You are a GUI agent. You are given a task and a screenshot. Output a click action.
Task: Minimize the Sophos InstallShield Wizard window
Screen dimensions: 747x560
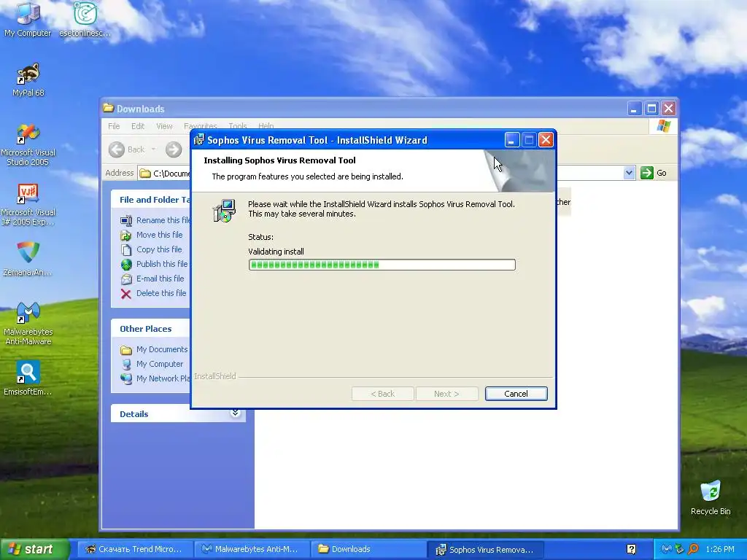511,140
